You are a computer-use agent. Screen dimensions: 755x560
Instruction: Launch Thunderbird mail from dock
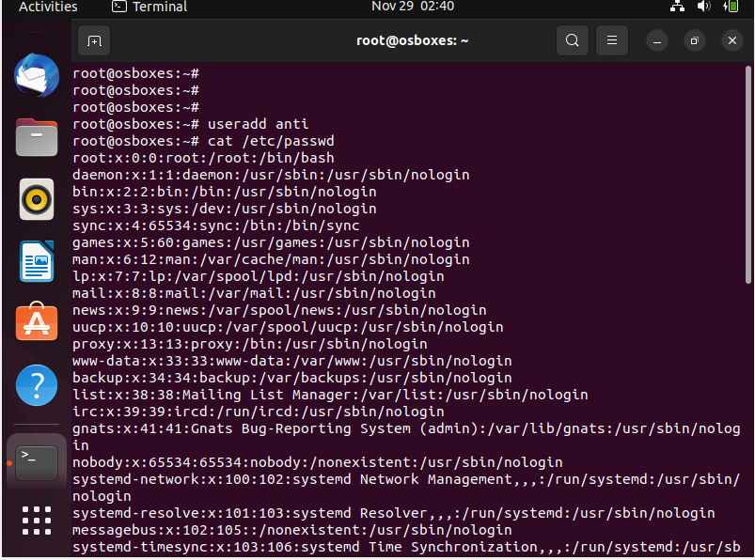(37, 75)
